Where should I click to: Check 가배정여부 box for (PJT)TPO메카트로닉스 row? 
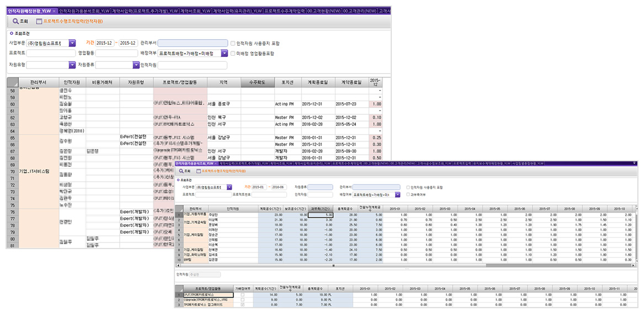click(243, 295)
